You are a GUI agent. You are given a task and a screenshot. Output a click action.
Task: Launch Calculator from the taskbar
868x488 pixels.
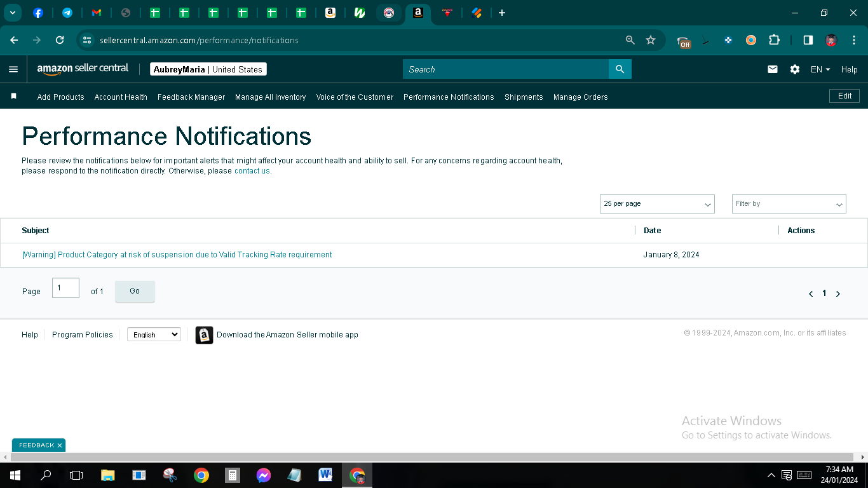tap(233, 475)
